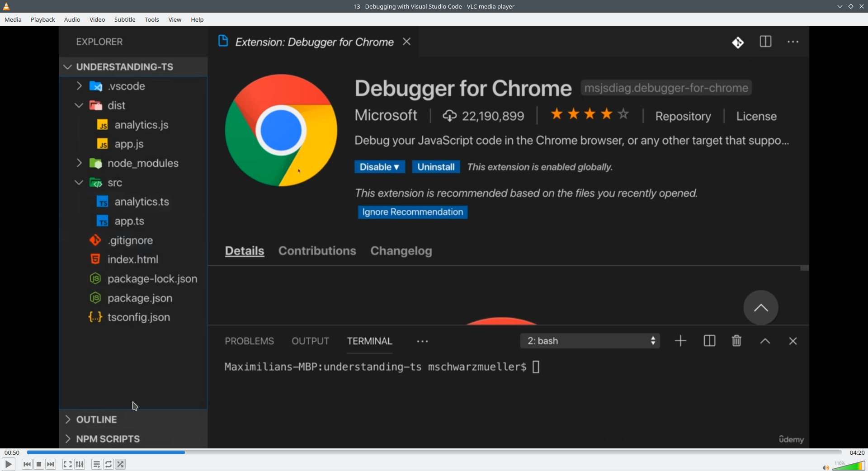Open VLC extended settings
Viewport: 868px width, 471px height.
[80, 464]
